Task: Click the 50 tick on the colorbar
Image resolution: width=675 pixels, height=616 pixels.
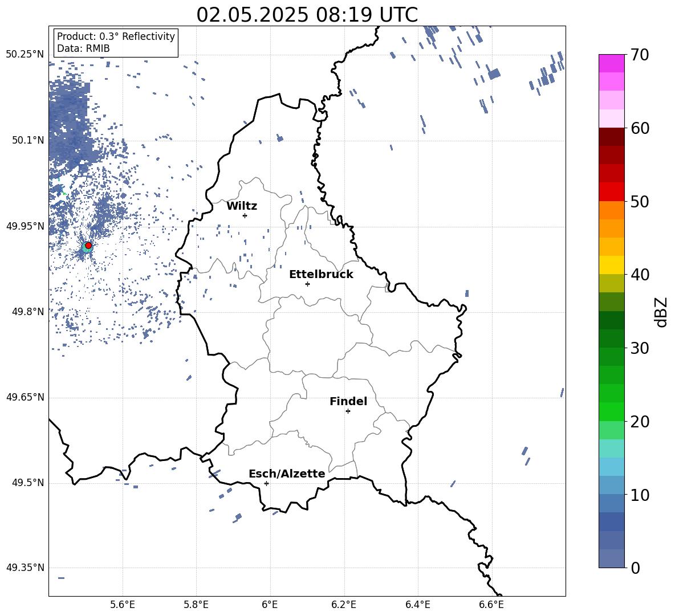Action: click(639, 201)
